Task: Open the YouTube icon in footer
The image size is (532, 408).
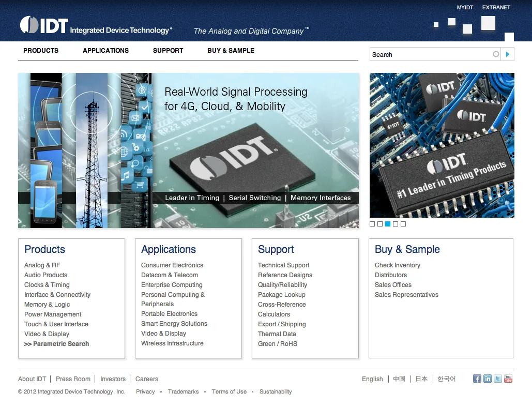Action: [x=508, y=379]
